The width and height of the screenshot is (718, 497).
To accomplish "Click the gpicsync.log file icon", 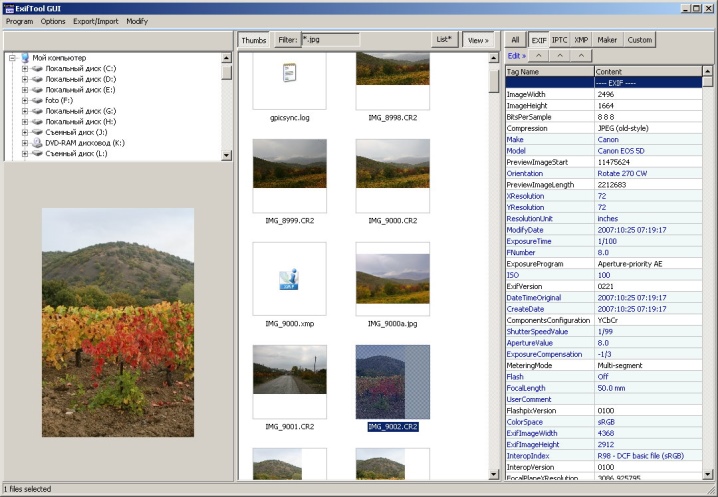I will pyautogui.click(x=289, y=72).
